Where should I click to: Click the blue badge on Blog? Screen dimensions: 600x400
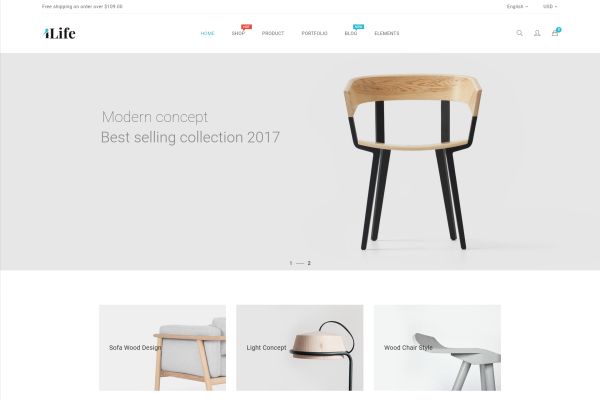tap(359, 27)
